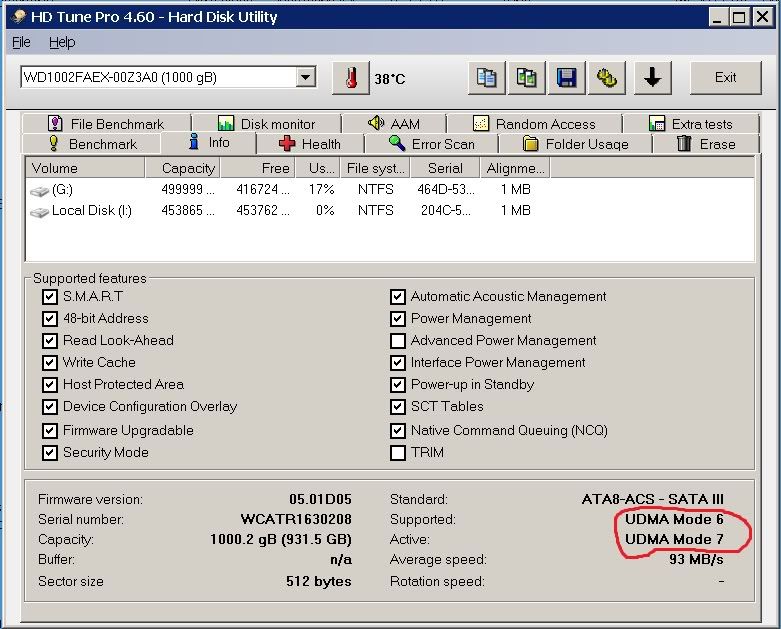Switch to the Benchmark tab
Viewport: 781px width, 629px height.
92,144
